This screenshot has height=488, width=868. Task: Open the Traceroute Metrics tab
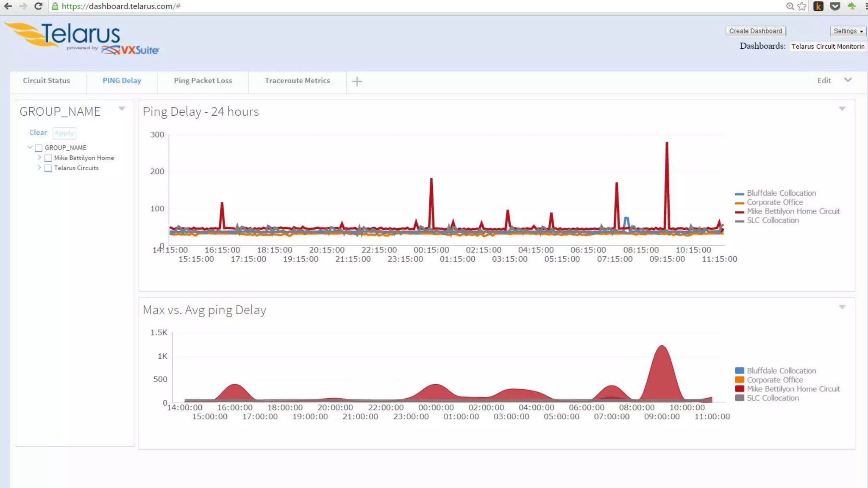[297, 80]
